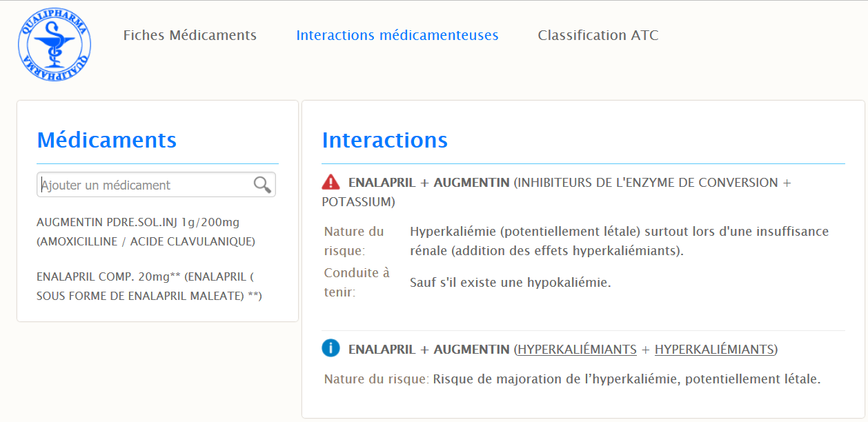868x422 pixels.
Task: Focus the 'Ajouter un médicament' search field
Action: click(145, 185)
